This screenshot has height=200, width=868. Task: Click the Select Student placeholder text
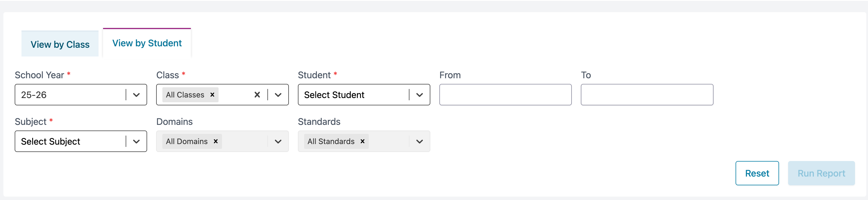(334, 95)
